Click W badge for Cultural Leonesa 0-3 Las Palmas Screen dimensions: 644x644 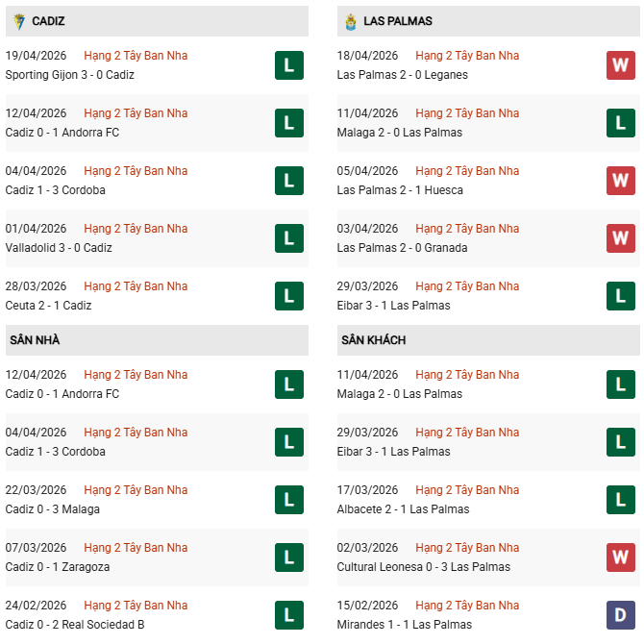pos(620,557)
